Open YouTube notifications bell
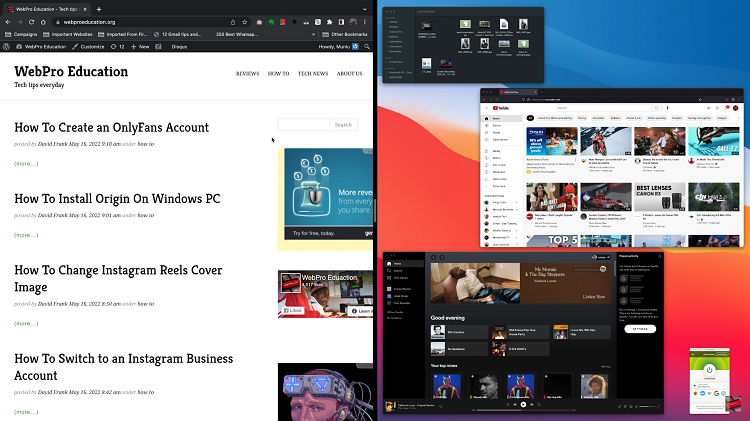The height and width of the screenshot is (421, 750). click(727, 108)
